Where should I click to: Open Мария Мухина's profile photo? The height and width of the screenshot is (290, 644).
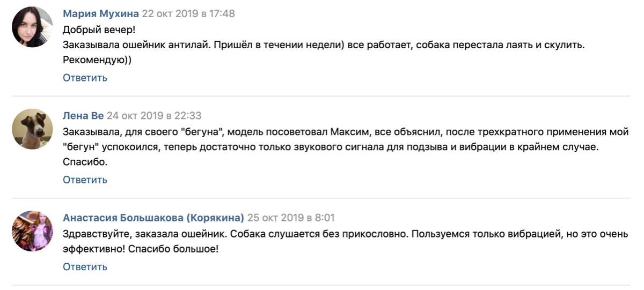(32, 27)
